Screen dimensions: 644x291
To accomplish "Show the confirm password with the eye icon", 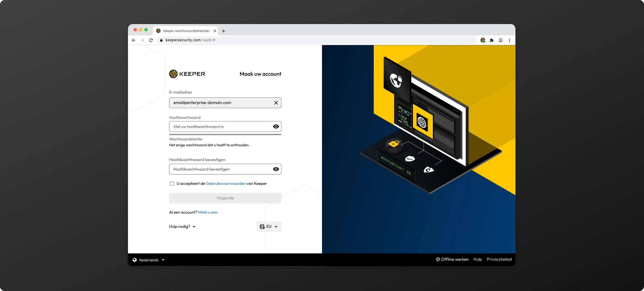I will [276, 169].
